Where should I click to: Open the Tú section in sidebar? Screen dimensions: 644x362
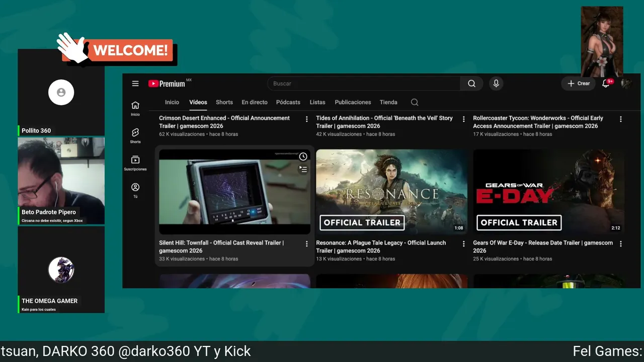(x=135, y=190)
